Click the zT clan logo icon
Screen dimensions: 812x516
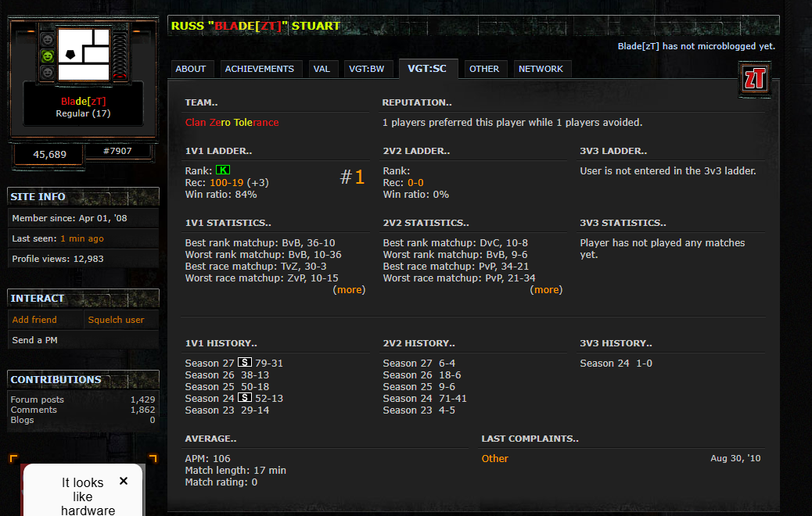[x=755, y=79]
